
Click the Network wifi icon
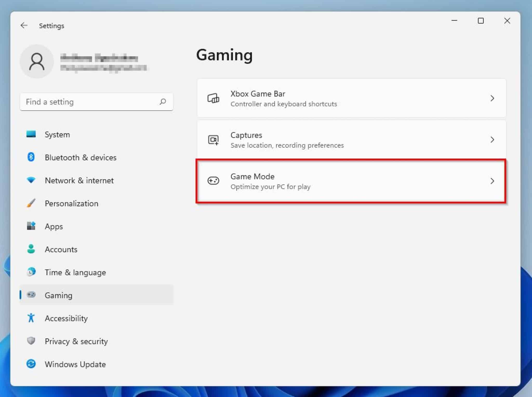31,180
